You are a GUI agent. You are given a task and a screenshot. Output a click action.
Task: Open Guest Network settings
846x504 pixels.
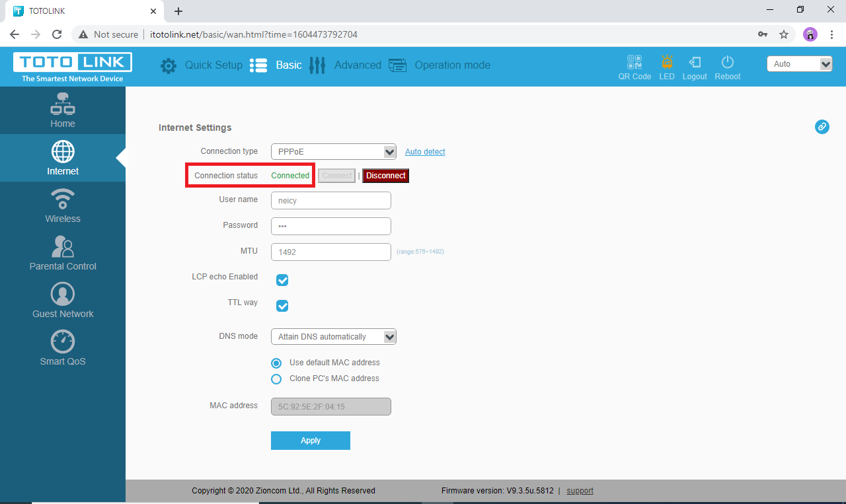pyautogui.click(x=63, y=301)
